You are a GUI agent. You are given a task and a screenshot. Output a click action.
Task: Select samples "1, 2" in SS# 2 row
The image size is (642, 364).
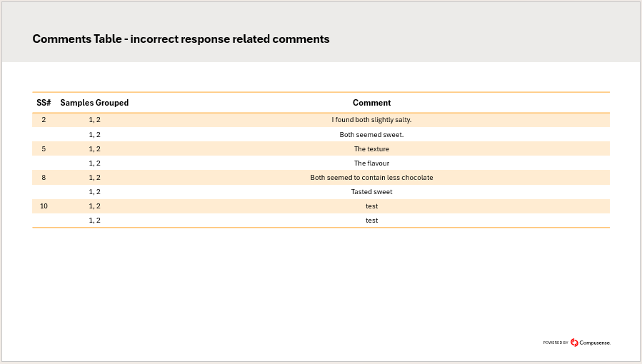[x=94, y=120]
